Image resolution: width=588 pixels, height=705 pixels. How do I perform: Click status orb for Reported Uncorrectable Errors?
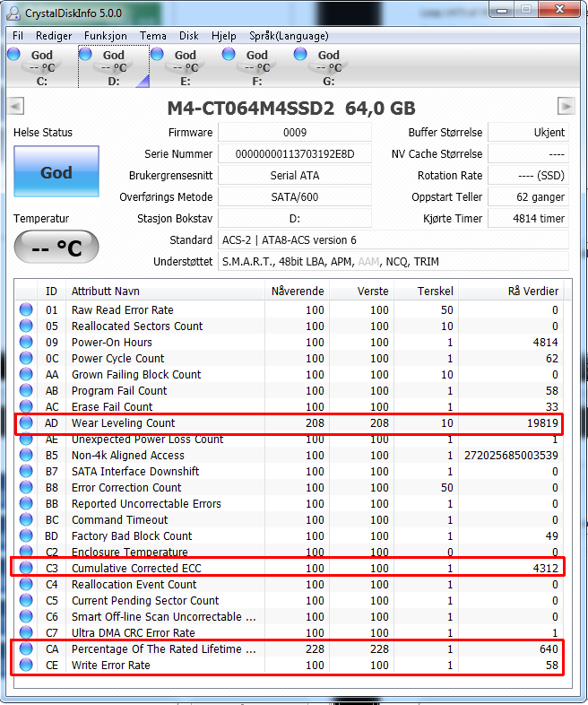pos(26,503)
